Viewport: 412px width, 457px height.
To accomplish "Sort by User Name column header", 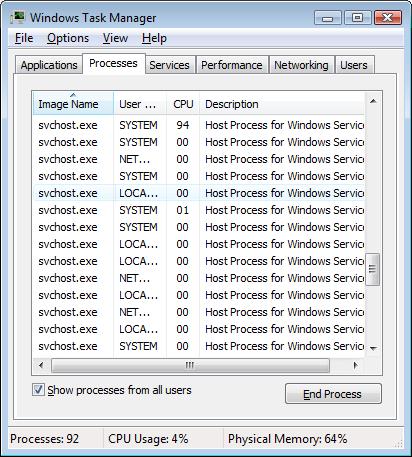I will [140, 104].
